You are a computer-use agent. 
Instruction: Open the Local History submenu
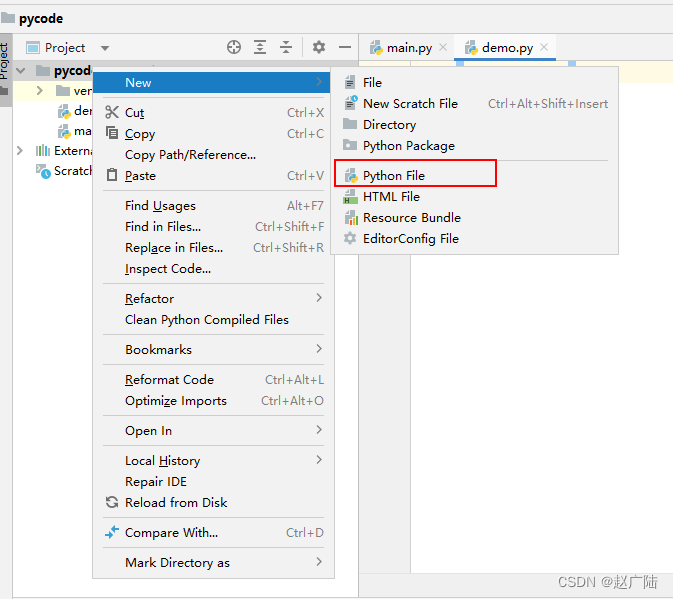coord(213,460)
